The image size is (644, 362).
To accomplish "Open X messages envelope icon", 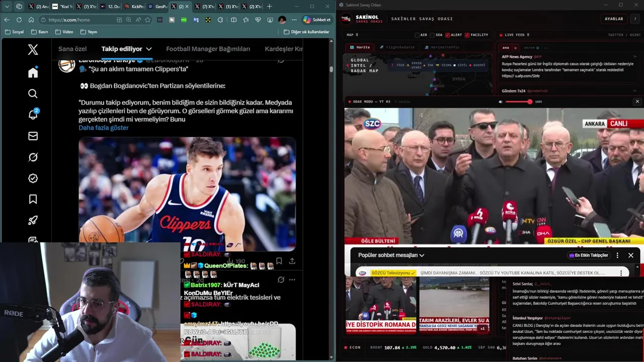I will point(33,136).
